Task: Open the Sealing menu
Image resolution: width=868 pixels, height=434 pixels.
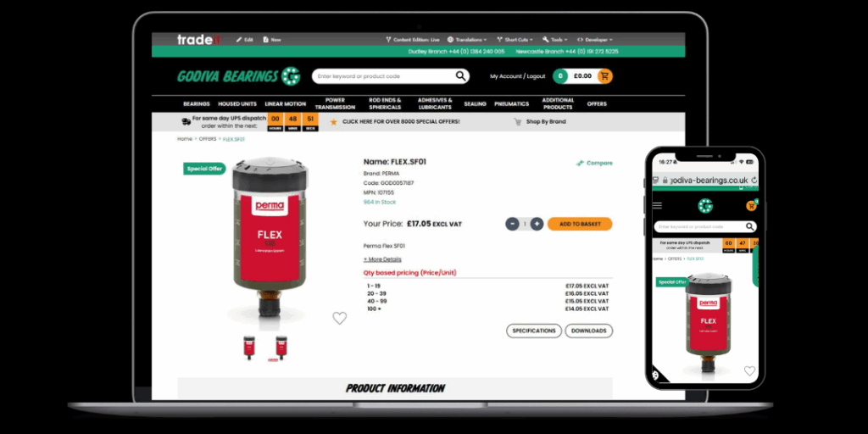Action: pyautogui.click(x=475, y=104)
